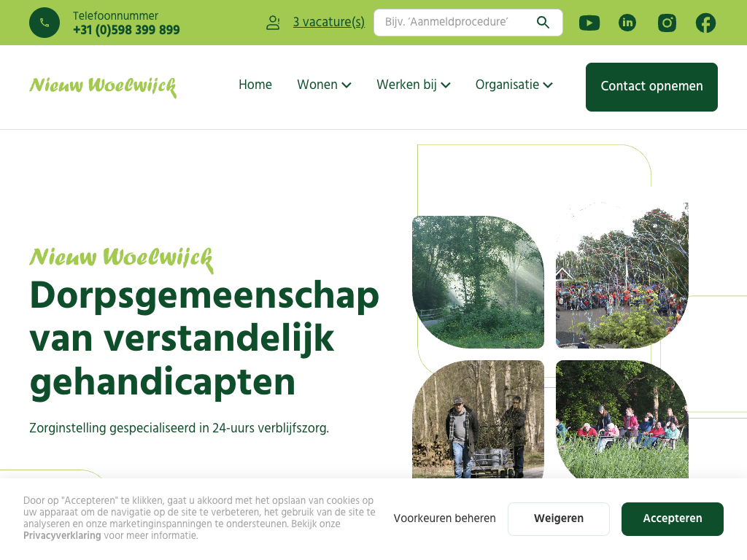Viewport: 747px width, 560px height.
Task: Click the Nieuw Woelwijck header logo
Action: (x=103, y=86)
